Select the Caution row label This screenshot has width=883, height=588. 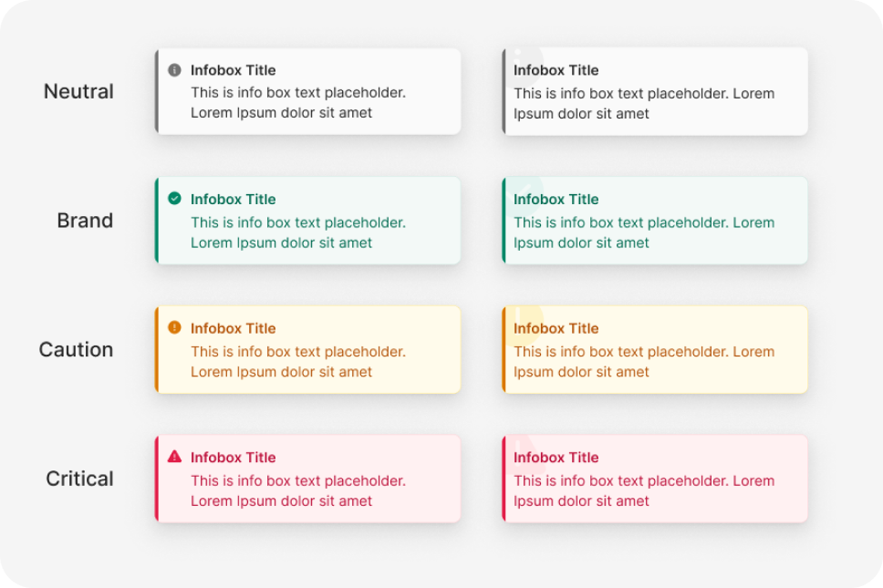click(76, 350)
